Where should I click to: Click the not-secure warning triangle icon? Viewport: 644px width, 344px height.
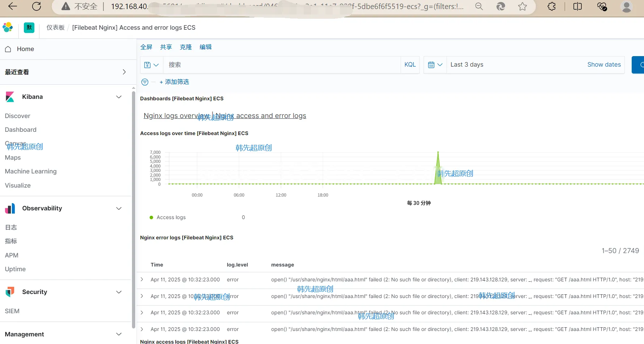[65, 6]
